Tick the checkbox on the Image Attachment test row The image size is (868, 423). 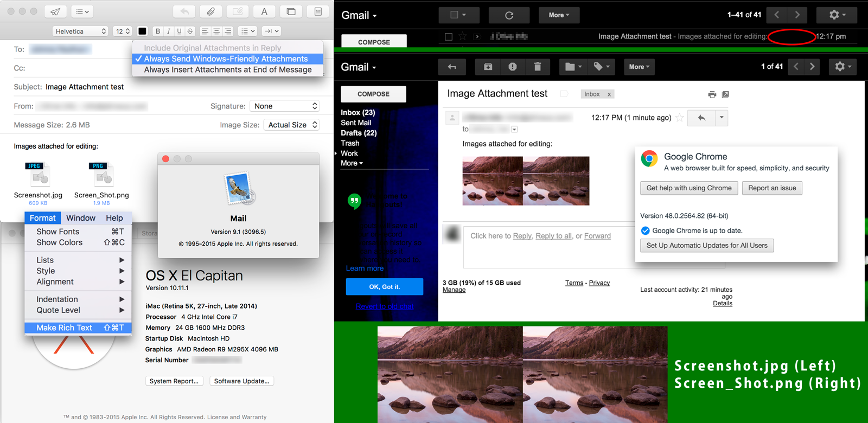(448, 37)
